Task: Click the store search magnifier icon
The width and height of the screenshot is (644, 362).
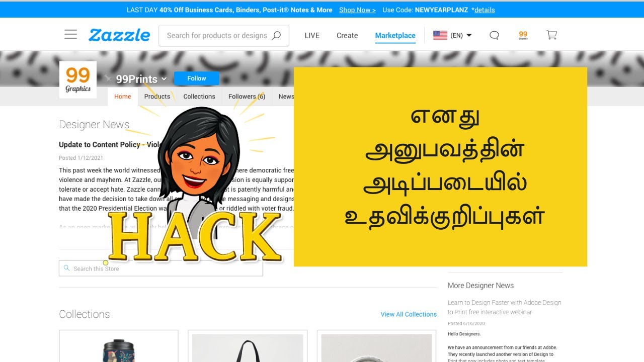Action: coord(66,268)
